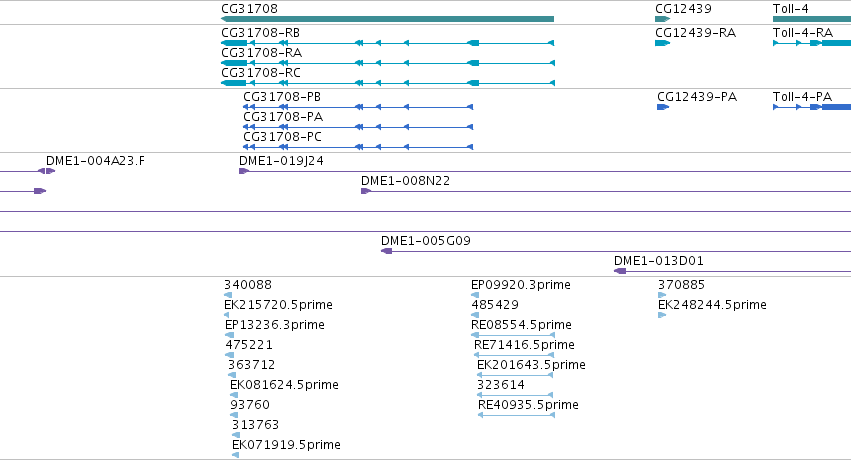Click the CG12439 gene arrow
This screenshot has height=460, width=851.
(x=662, y=19)
